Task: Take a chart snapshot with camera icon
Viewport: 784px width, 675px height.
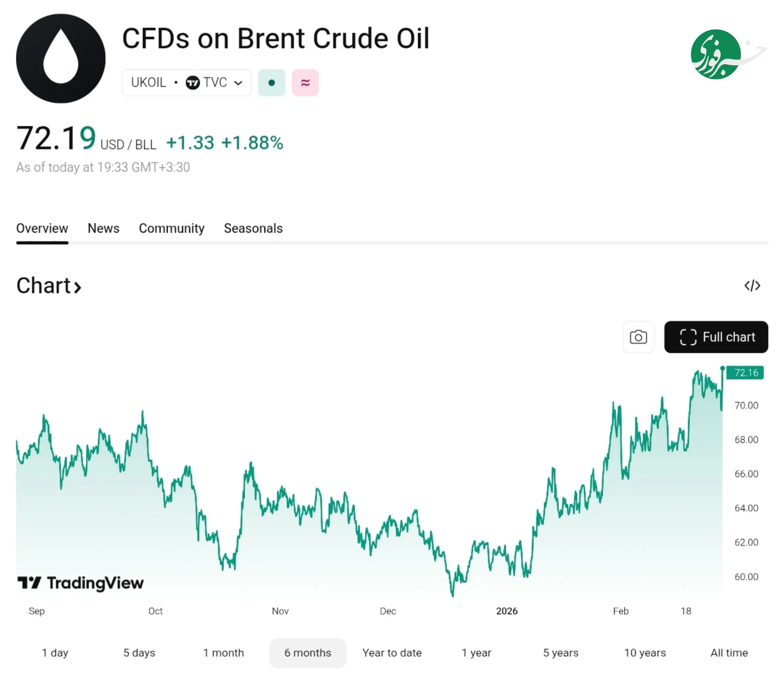Action: (638, 337)
